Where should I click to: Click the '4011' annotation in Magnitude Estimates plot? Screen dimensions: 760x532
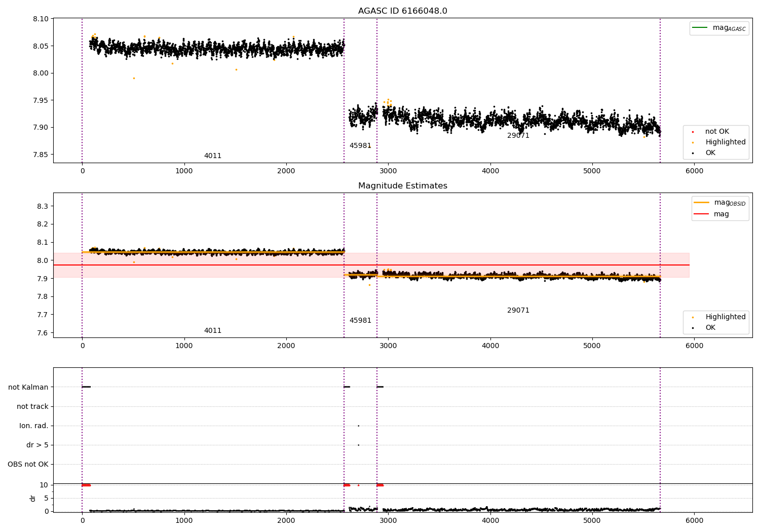(213, 331)
